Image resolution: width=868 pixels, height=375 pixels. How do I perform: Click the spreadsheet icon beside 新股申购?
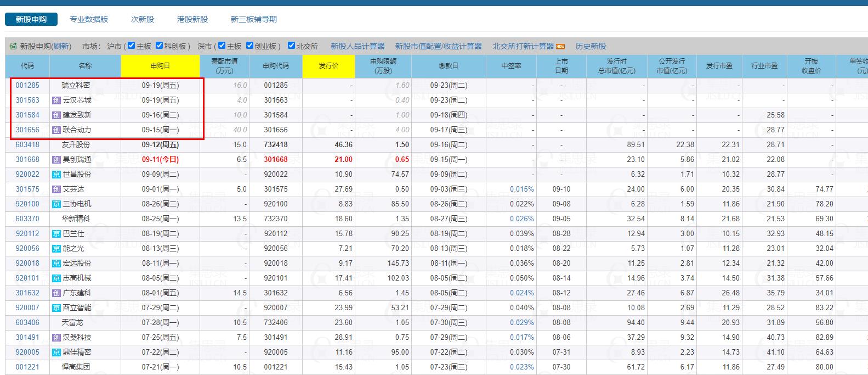click(x=13, y=46)
